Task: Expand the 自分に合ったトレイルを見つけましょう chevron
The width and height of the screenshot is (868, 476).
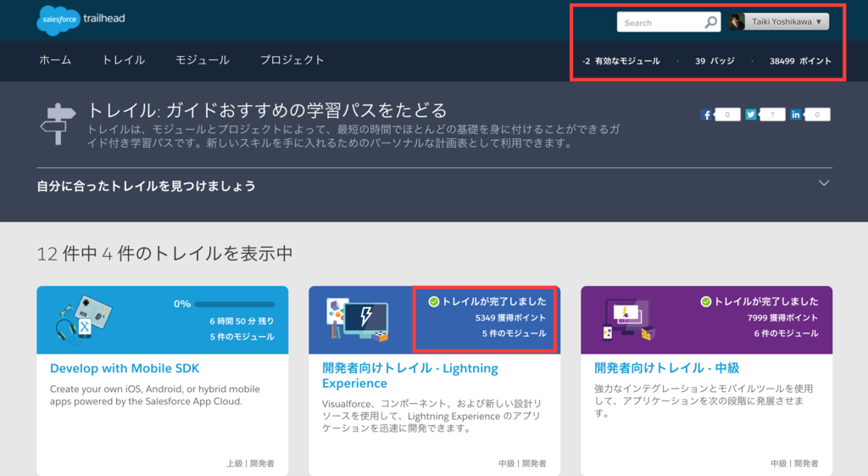Action: pyautogui.click(x=824, y=183)
